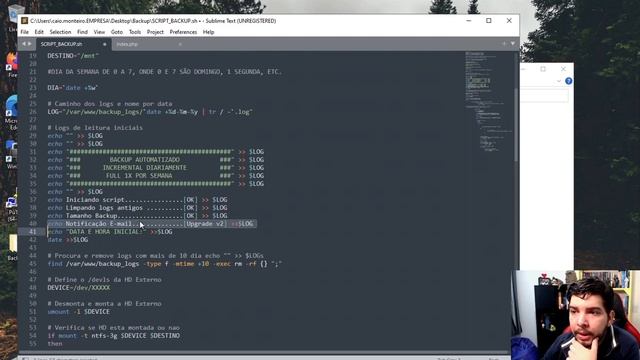Screen dimensions: 640x360
Task: Expand the chevron in the background window
Action: [559, 81]
